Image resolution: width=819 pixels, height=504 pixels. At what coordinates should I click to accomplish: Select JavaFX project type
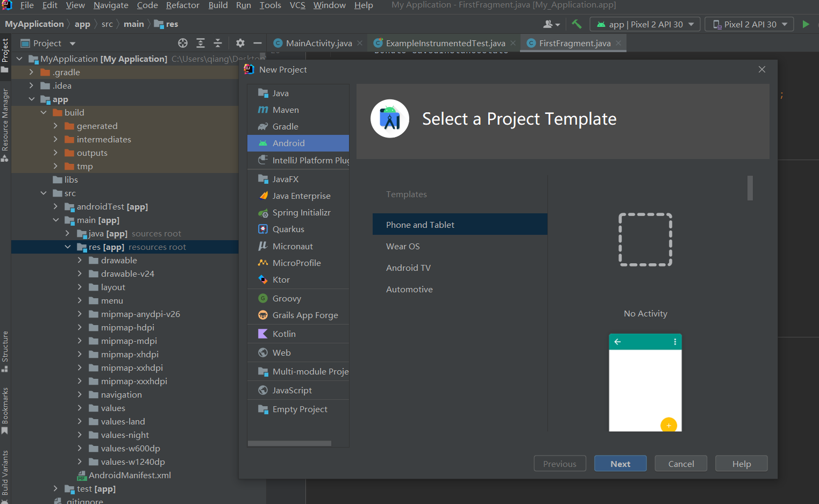[298, 179]
